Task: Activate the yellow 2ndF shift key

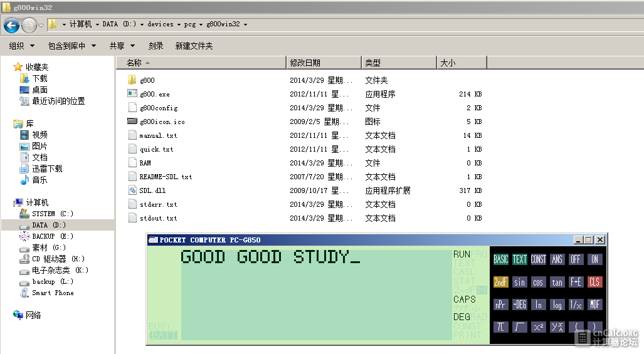Action: (500, 282)
